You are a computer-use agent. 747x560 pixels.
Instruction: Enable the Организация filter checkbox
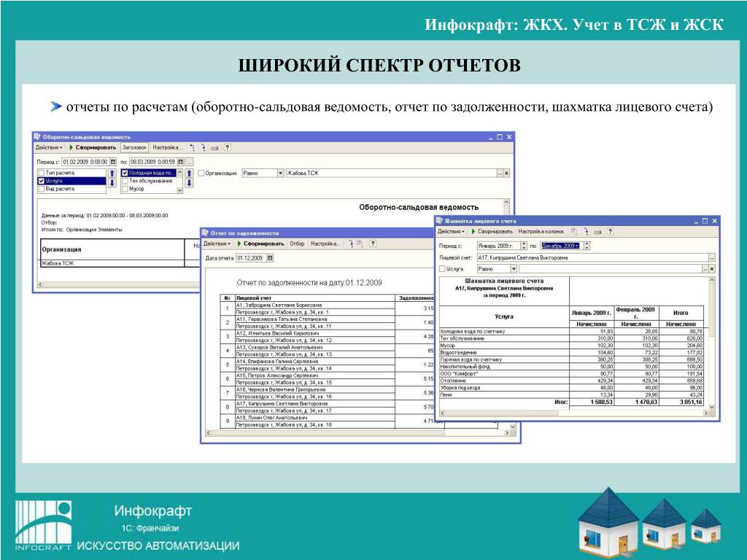tap(201, 174)
